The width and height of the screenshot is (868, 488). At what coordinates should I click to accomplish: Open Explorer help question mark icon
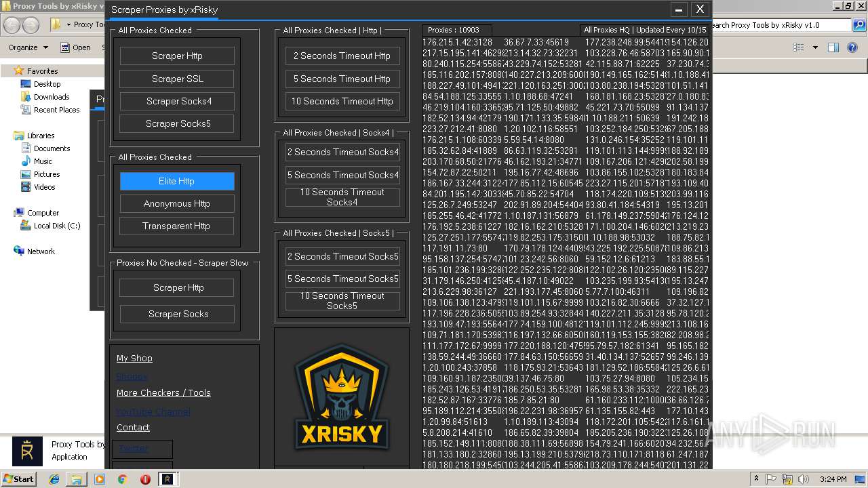point(853,47)
